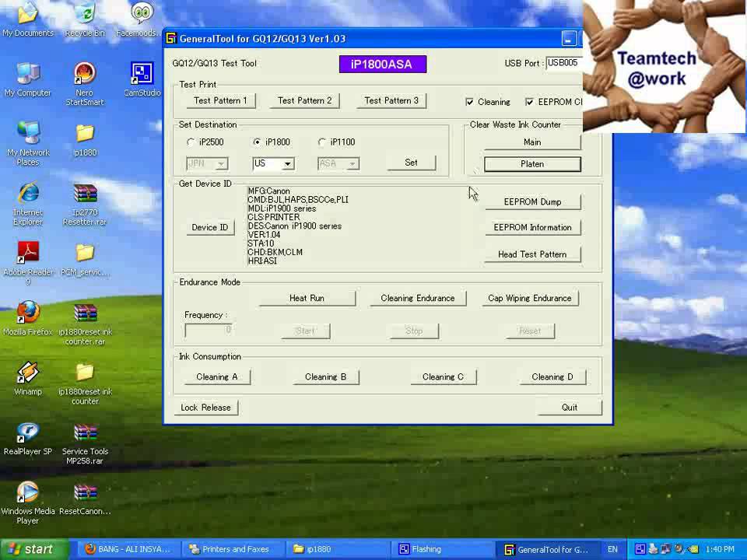Switch to Flashing taskbar item

443,550
